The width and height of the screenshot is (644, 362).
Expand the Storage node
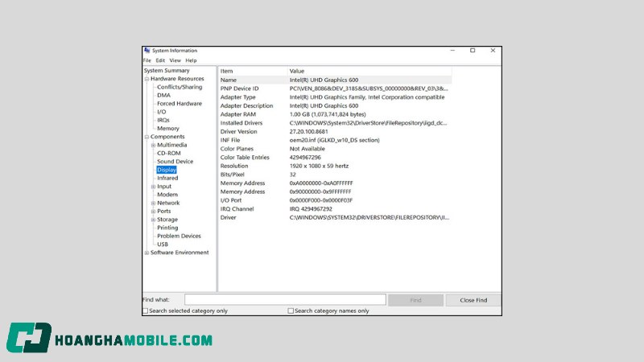[153, 220]
